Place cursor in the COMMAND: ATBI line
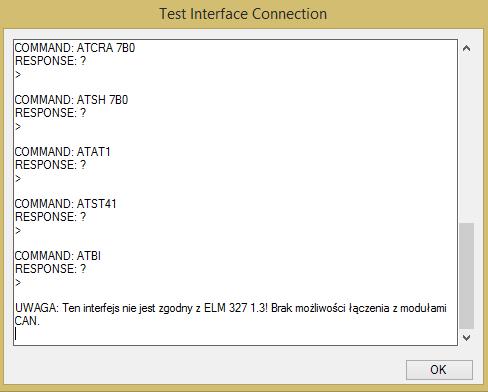 tap(58, 256)
